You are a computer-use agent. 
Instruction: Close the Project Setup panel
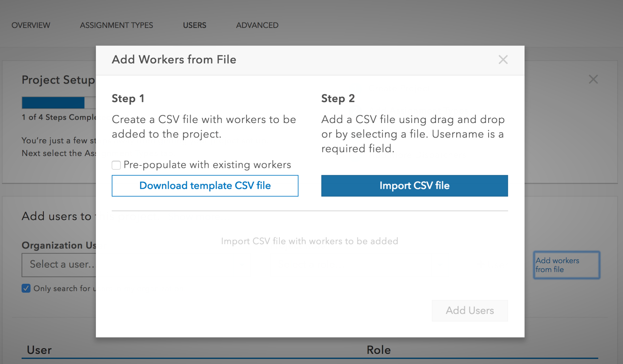(x=593, y=80)
